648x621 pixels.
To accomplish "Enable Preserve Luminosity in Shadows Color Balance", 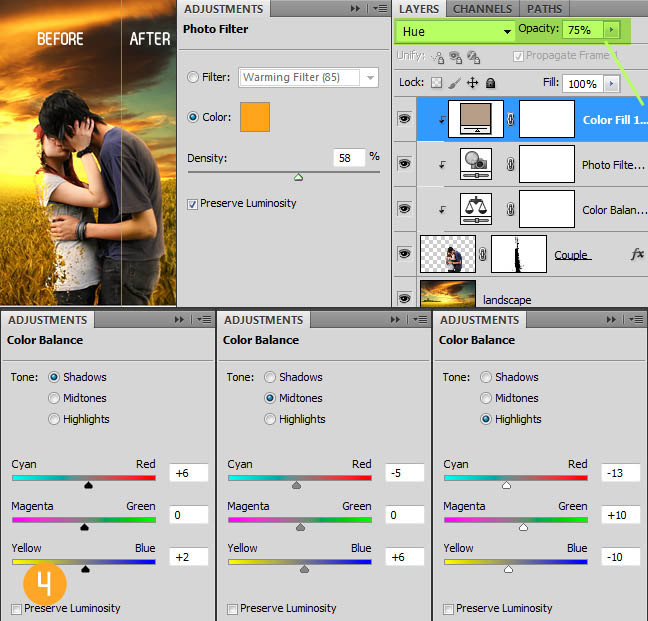I will 16,608.
